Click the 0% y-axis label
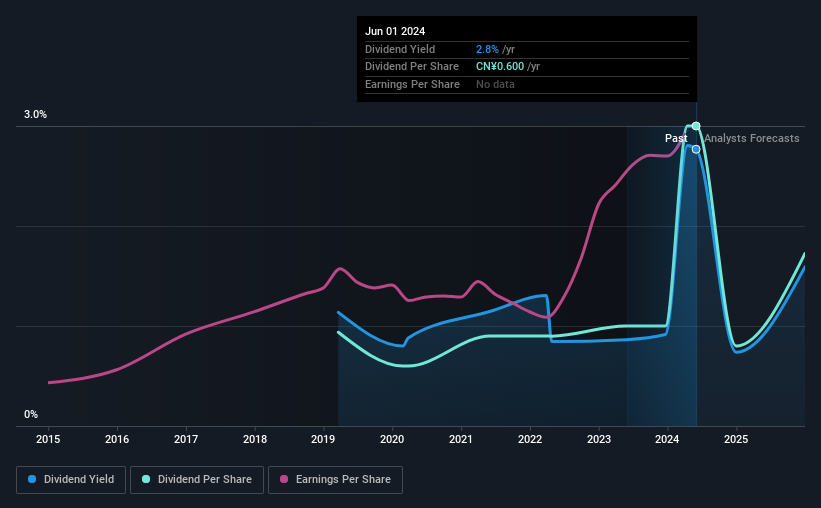821x508 pixels. [31, 414]
